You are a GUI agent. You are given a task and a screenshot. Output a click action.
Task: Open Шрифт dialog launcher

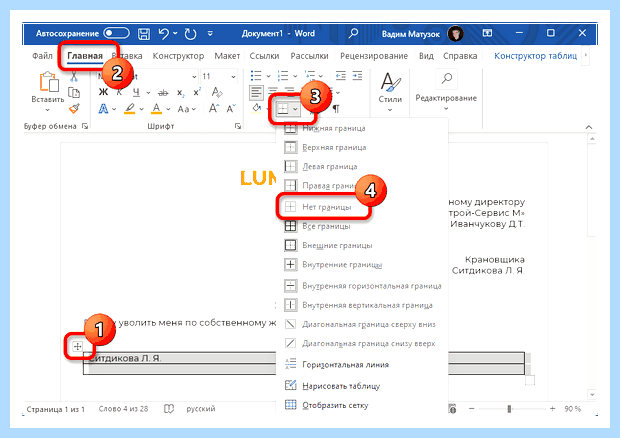(238, 126)
